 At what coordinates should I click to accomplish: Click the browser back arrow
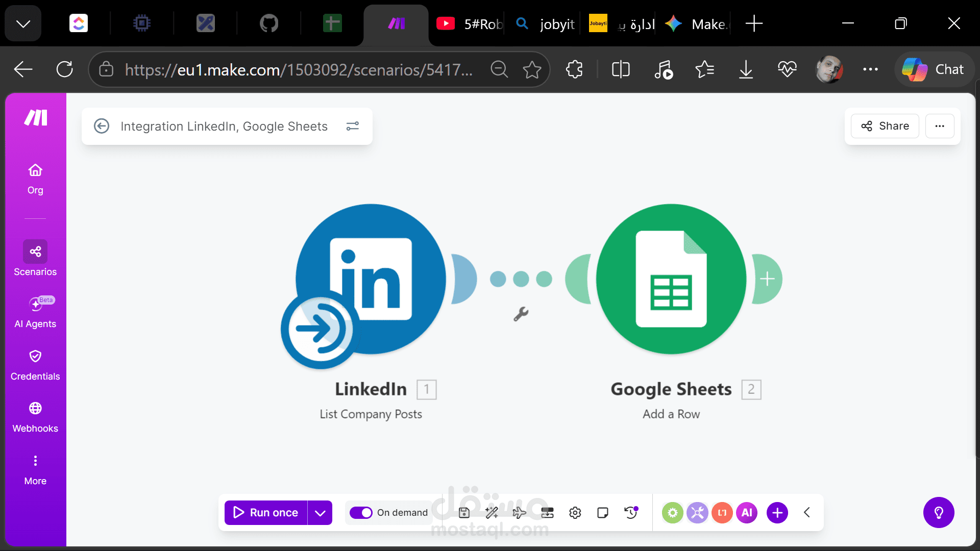tap(23, 69)
